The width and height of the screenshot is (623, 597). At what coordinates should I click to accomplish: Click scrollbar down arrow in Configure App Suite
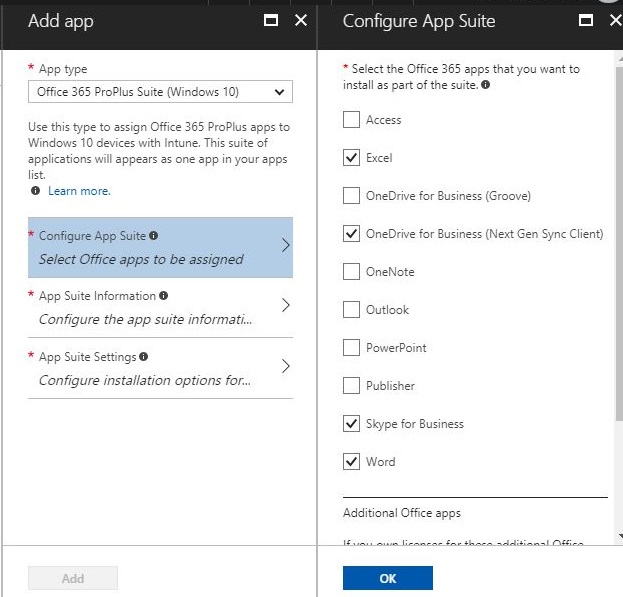[620, 536]
